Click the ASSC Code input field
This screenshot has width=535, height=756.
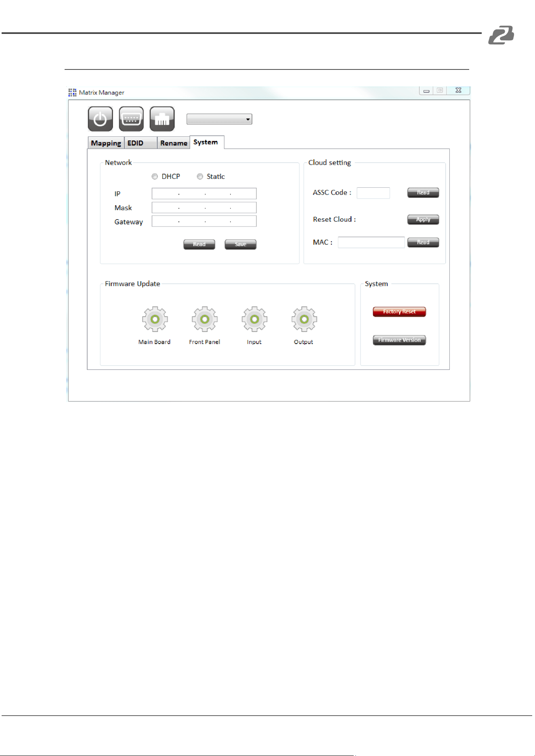[x=373, y=193]
